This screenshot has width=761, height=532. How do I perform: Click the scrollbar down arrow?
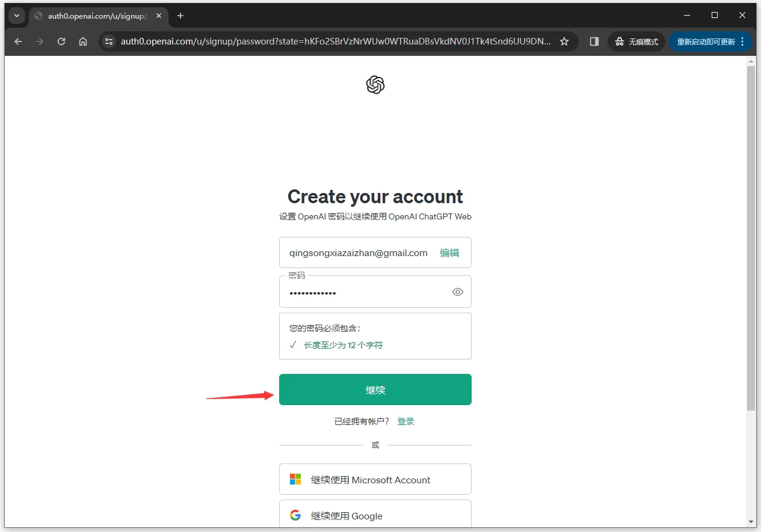point(751,521)
